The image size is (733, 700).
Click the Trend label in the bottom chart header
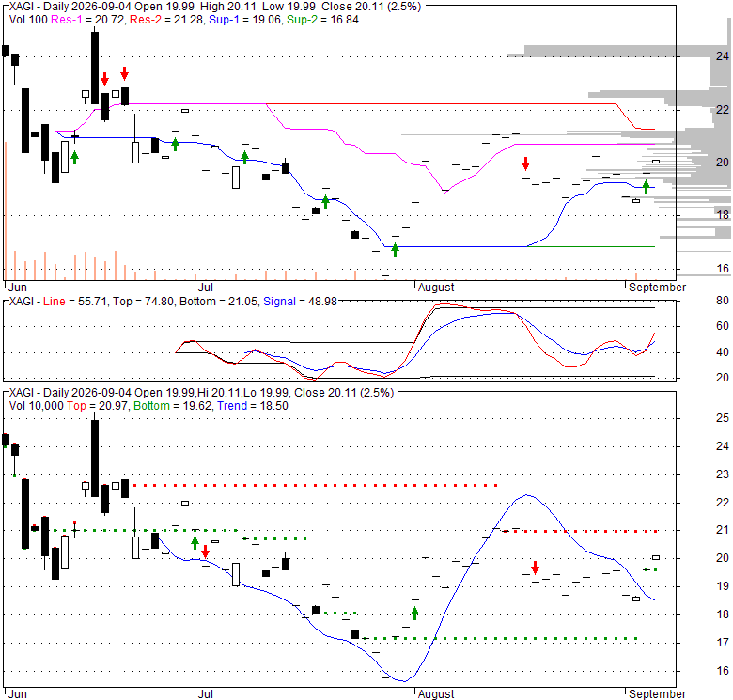point(232,406)
